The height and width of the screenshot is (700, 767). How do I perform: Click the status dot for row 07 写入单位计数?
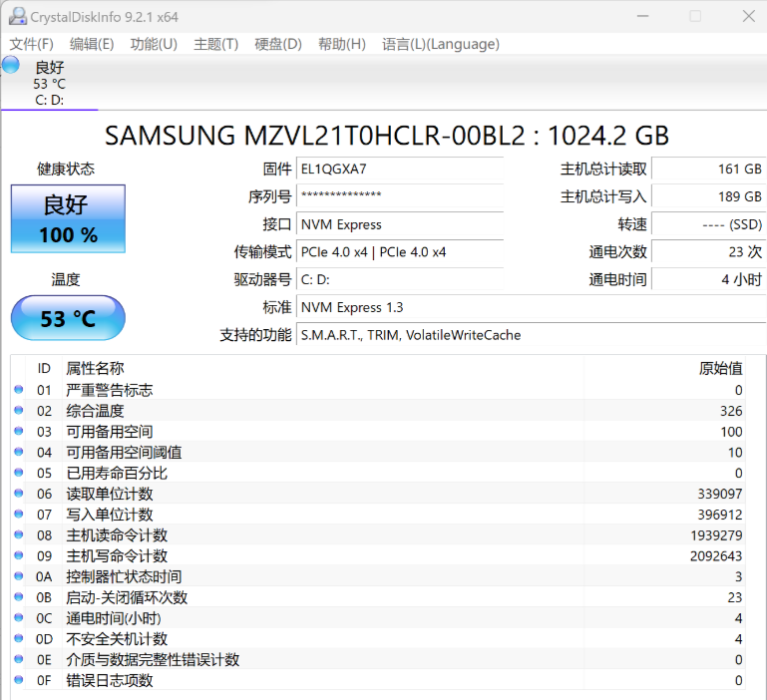(19, 514)
